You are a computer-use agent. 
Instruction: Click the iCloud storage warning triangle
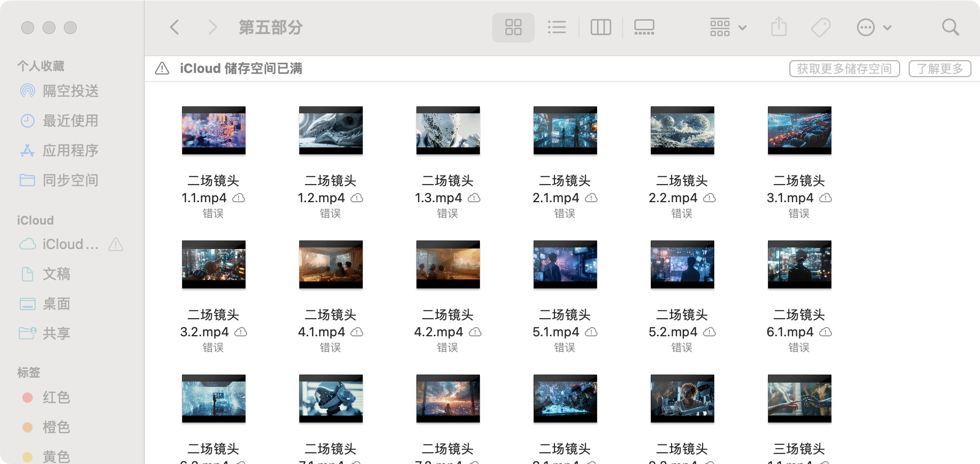(162, 69)
